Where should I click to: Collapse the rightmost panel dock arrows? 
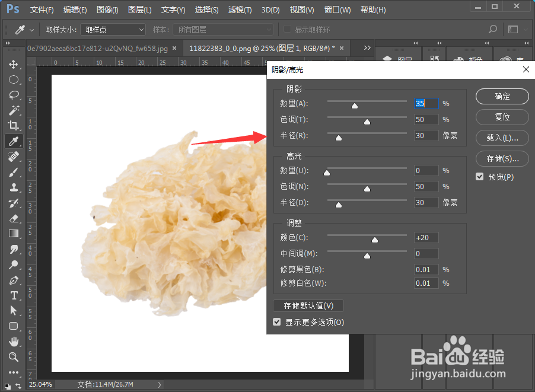(527, 43)
